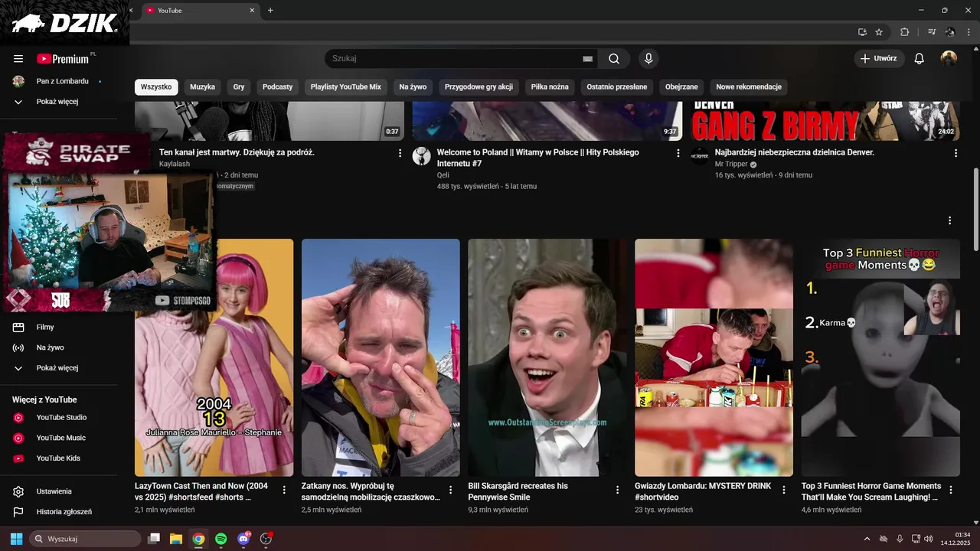Screen dimensions: 980x551
Task: Play the Zatkany nos short thumbnail
Action: point(381,357)
